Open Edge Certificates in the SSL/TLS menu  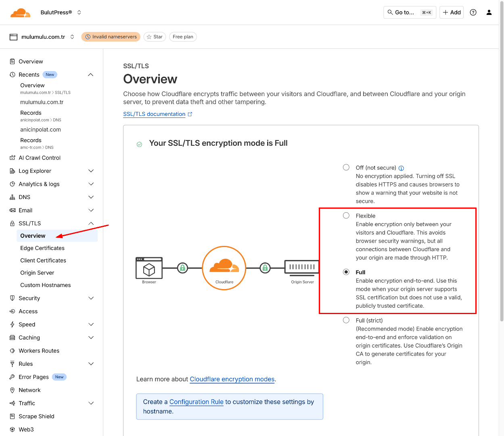[x=42, y=248]
